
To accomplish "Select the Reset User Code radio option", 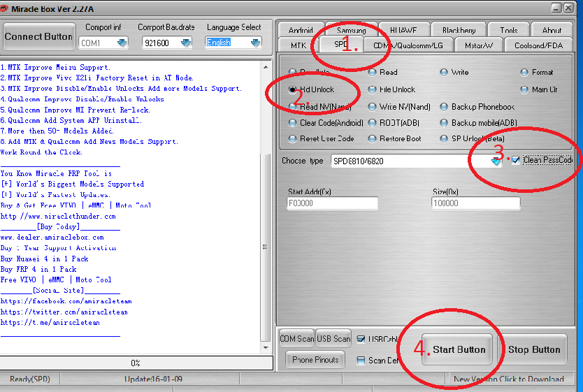I will click(x=293, y=138).
